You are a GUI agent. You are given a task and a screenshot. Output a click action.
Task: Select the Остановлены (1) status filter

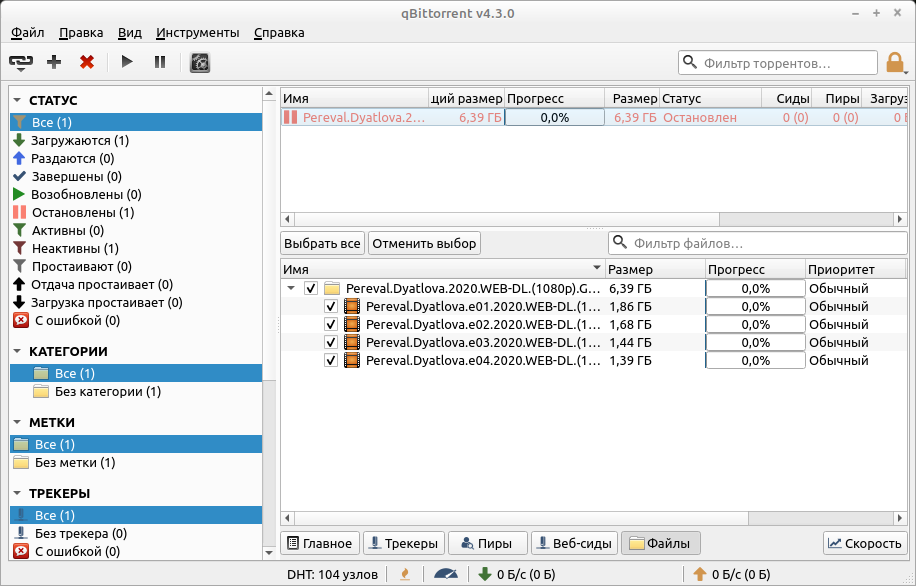point(136,213)
